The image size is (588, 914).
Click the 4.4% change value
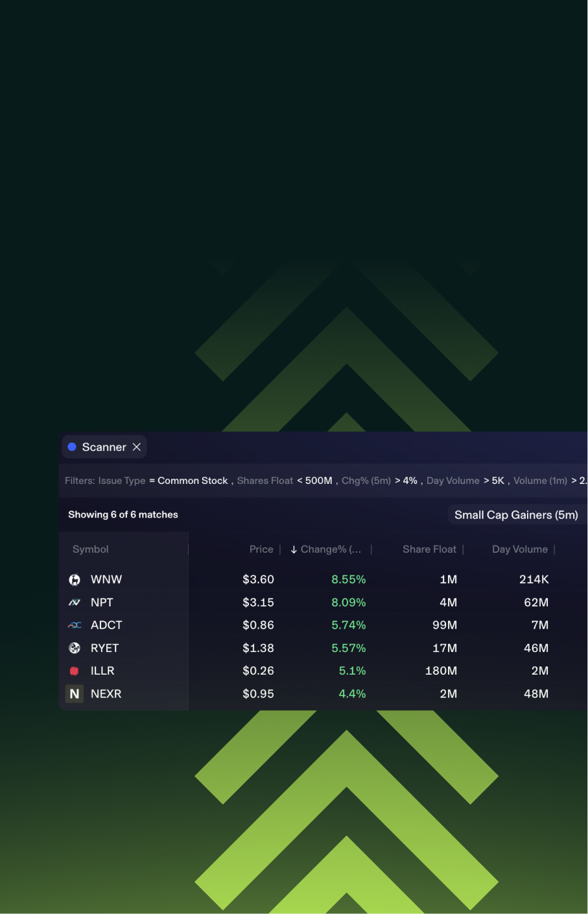pyautogui.click(x=353, y=694)
